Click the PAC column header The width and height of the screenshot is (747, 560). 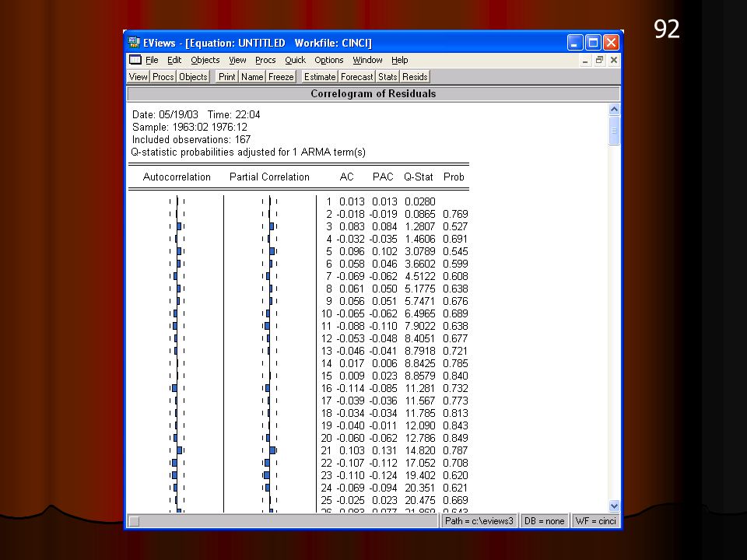[383, 177]
